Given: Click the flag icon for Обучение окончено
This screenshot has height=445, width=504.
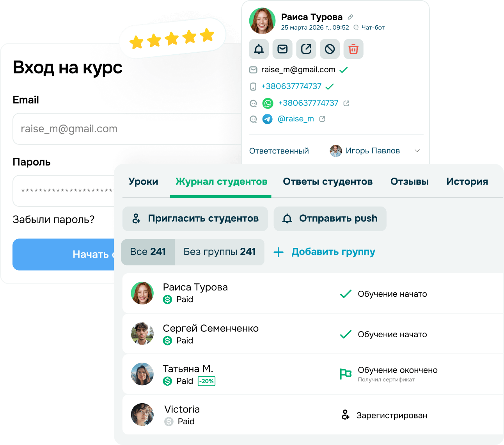Looking at the screenshot, I should [x=346, y=374].
